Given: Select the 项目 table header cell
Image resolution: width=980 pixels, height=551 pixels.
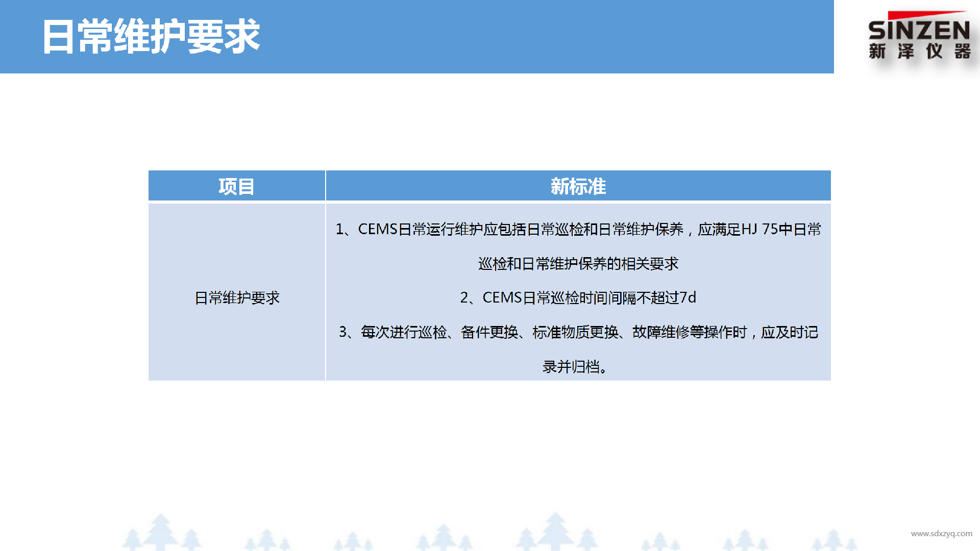Looking at the screenshot, I should coord(237,186).
